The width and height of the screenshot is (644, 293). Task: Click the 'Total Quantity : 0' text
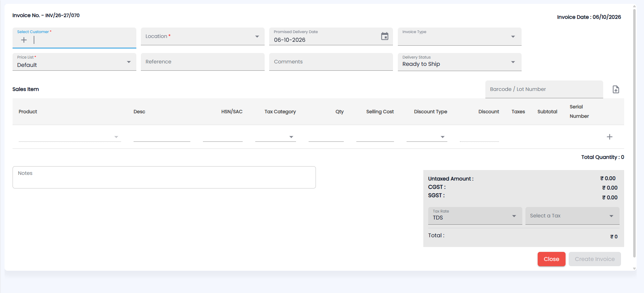click(603, 157)
